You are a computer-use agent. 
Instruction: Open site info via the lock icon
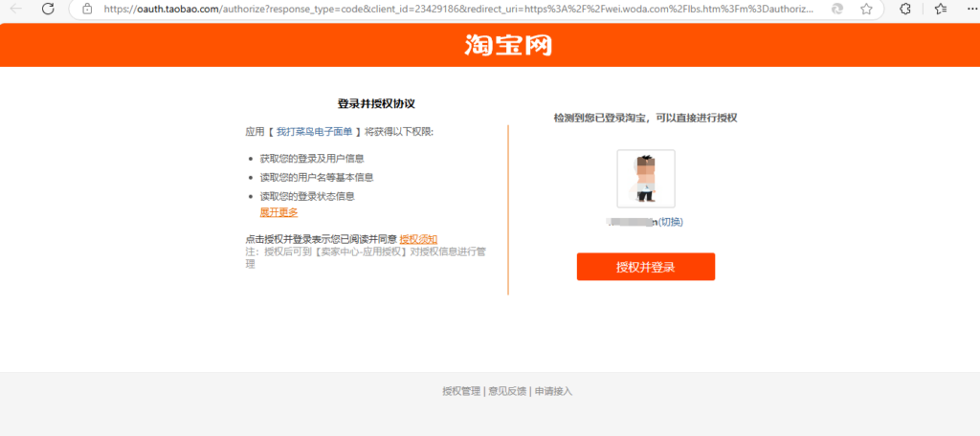coord(87,9)
